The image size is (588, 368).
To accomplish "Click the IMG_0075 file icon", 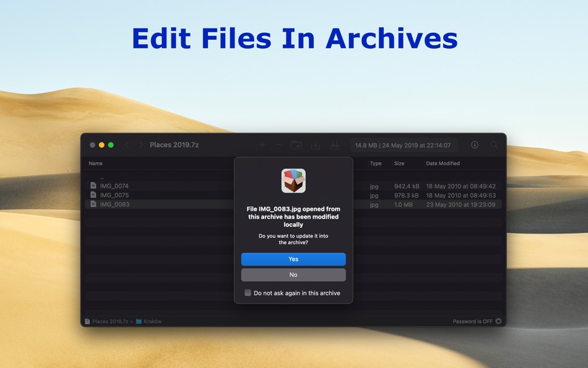I will coord(93,195).
